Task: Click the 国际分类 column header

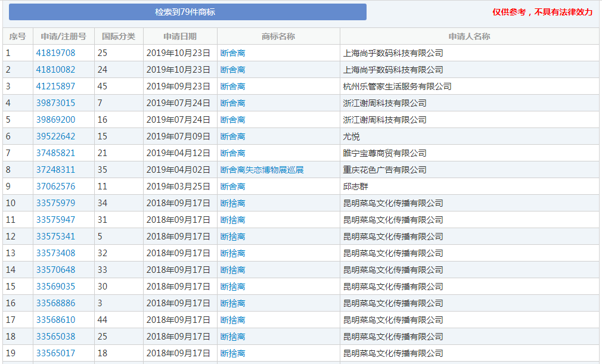Action: pos(118,36)
